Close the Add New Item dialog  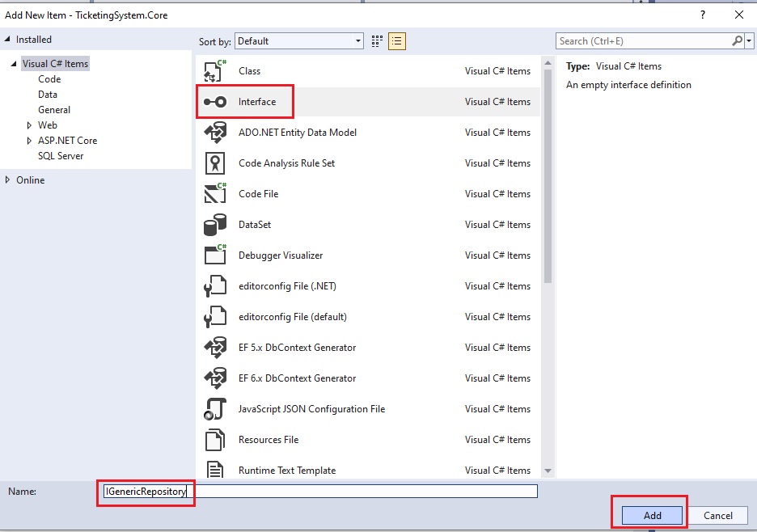click(x=739, y=15)
